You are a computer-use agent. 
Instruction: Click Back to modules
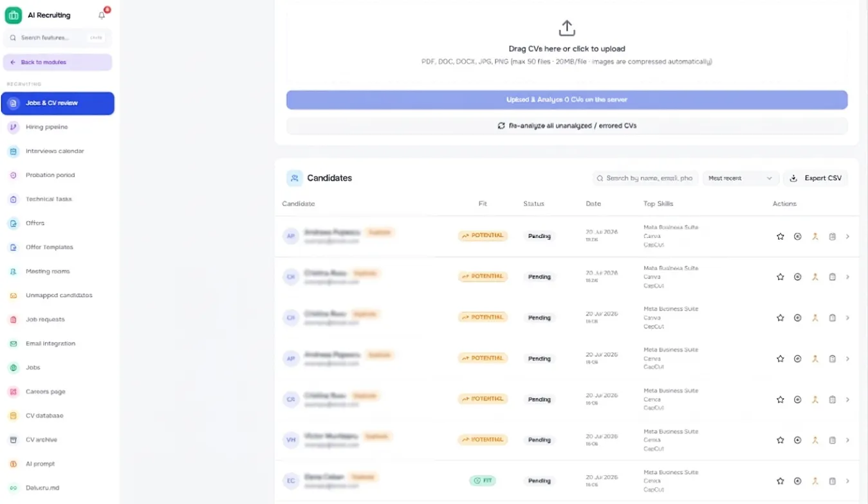(x=58, y=62)
